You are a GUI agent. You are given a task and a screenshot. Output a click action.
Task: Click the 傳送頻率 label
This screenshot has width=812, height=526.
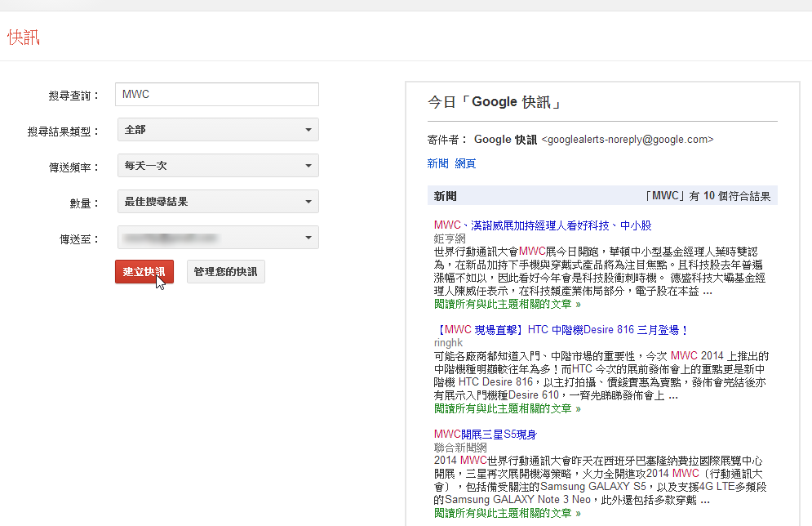pos(73,167)
